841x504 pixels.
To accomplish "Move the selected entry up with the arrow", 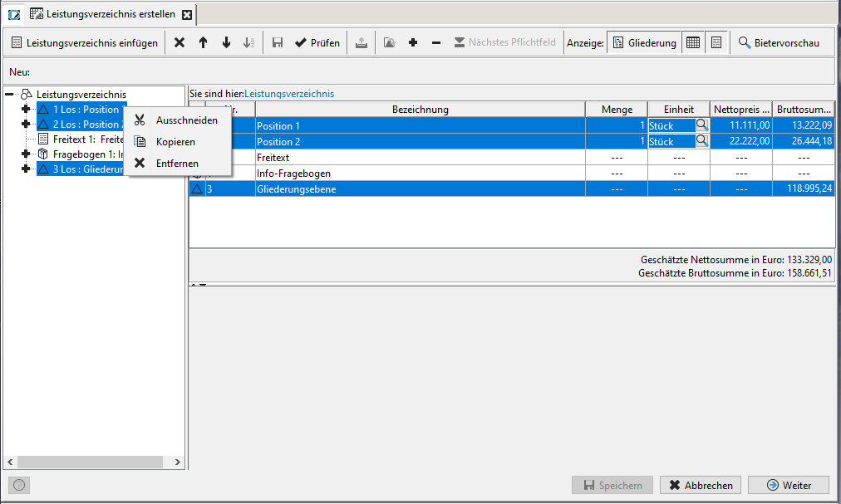I will click(203, 42).
